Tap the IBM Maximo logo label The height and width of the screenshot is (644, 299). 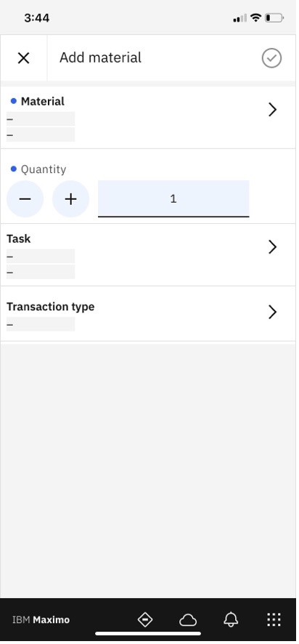[41, 620]
